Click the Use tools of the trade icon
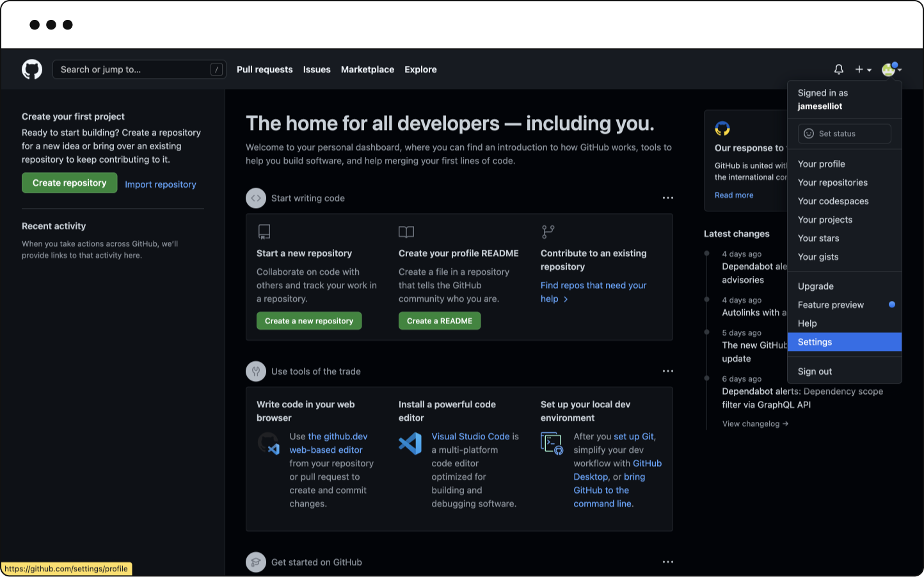The image size is (924, 577). pos(256,371)
